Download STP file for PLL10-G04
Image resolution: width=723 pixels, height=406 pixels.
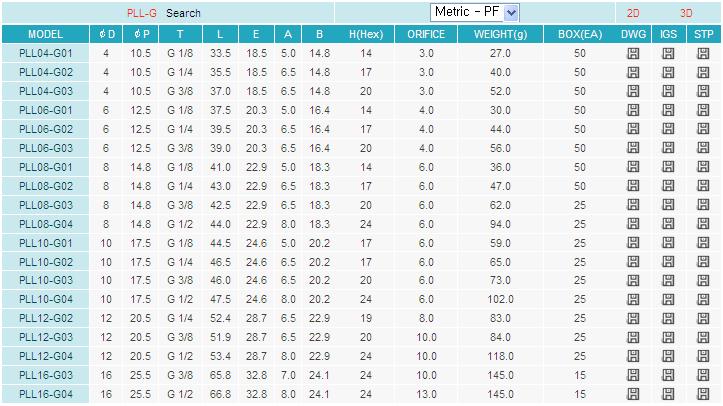(703, 299)
